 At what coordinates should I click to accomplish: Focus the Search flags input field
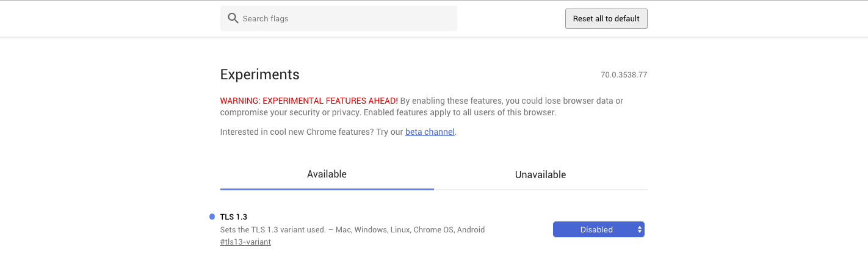click(x=339, y=18)
